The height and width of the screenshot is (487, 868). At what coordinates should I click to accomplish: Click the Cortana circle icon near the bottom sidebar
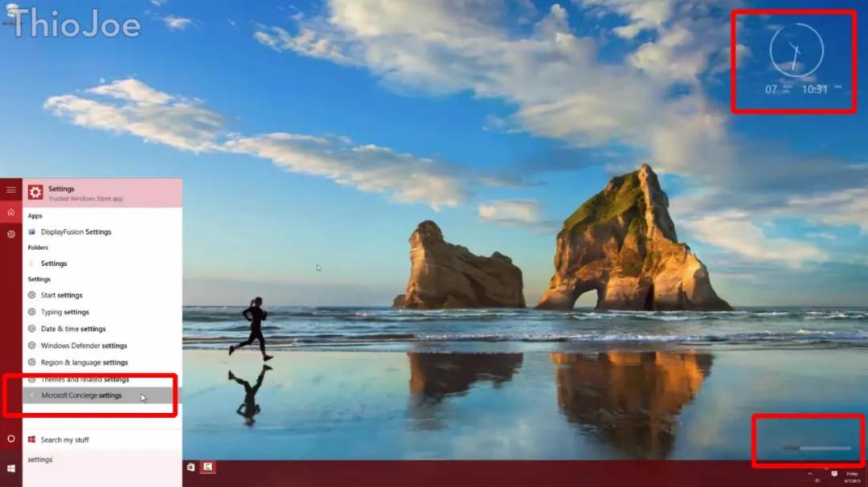(x=10, y=438)
